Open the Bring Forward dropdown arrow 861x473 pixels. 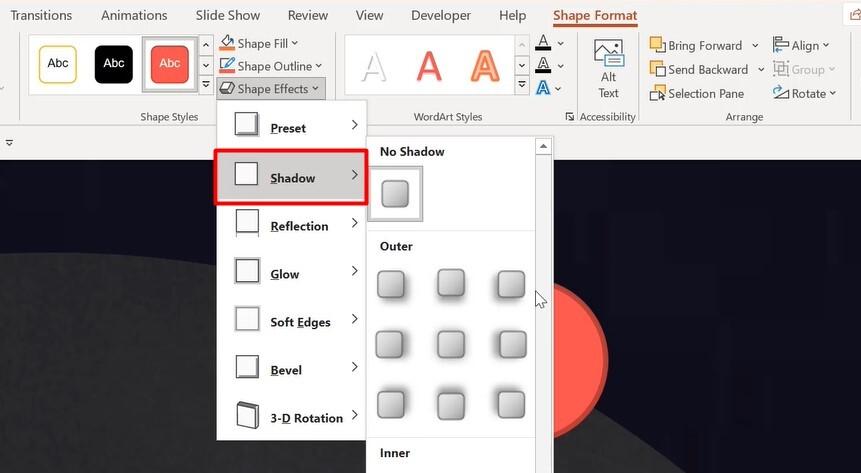(755, 46)
